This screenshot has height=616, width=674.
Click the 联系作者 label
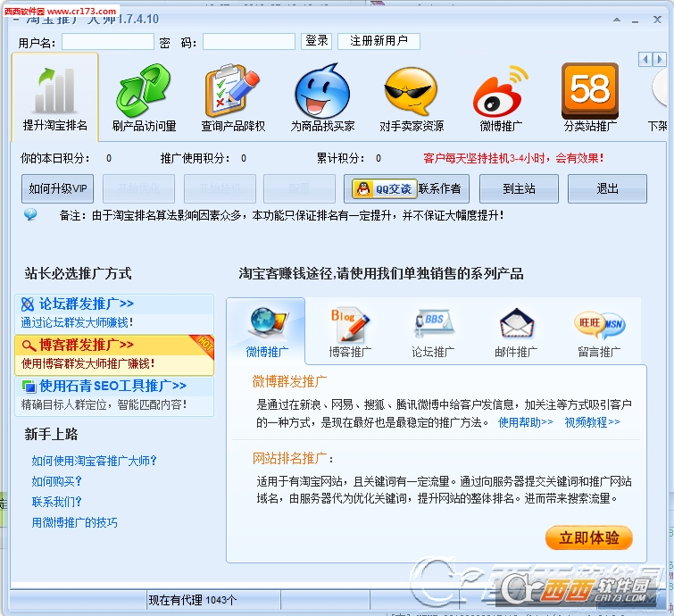439,188
